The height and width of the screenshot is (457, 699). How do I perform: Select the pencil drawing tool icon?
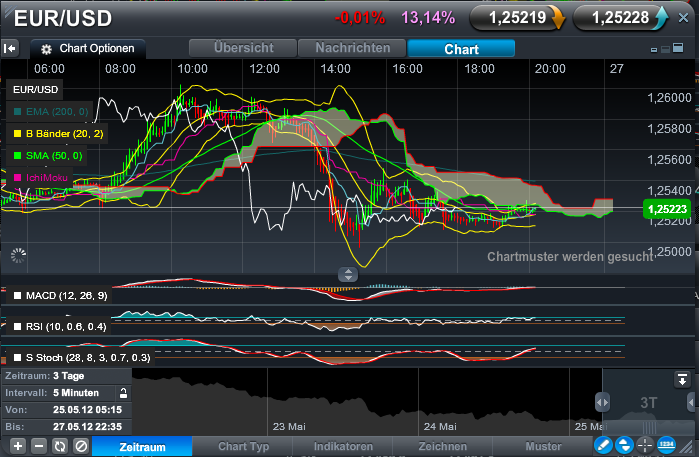pyautogui.click(x=603, y=445)
